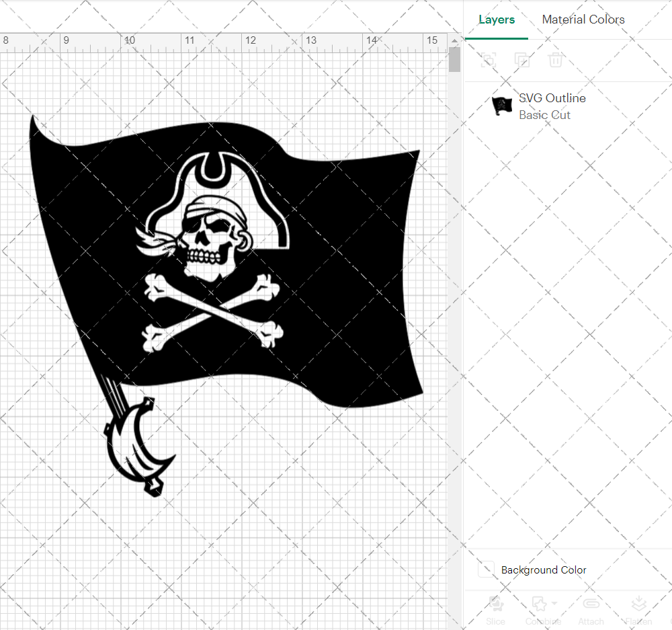This screenshot has height=630, width=672.
Task: Switch to the Layers tab
Action: [x=497, y=19]
